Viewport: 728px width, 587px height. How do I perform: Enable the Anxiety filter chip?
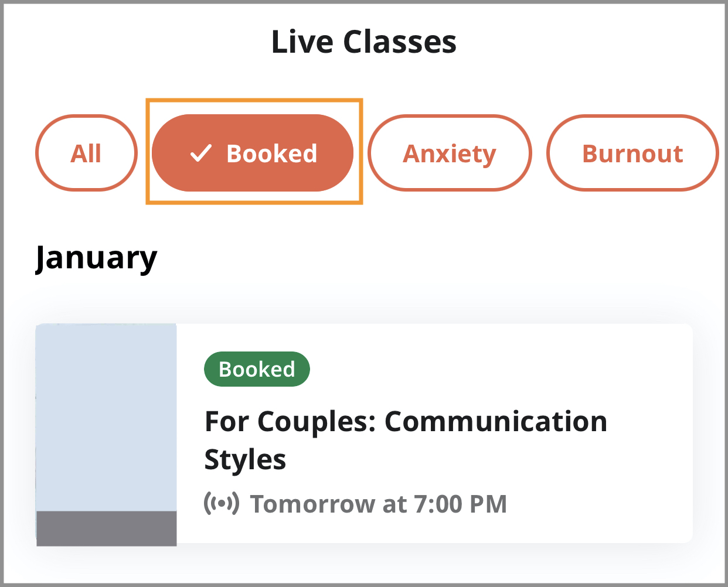[x=450, y=153]
